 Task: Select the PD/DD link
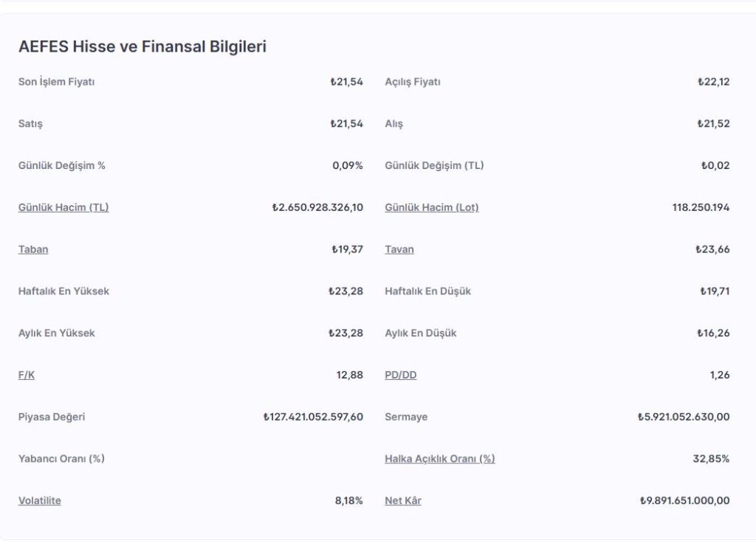tap(401, 375)
